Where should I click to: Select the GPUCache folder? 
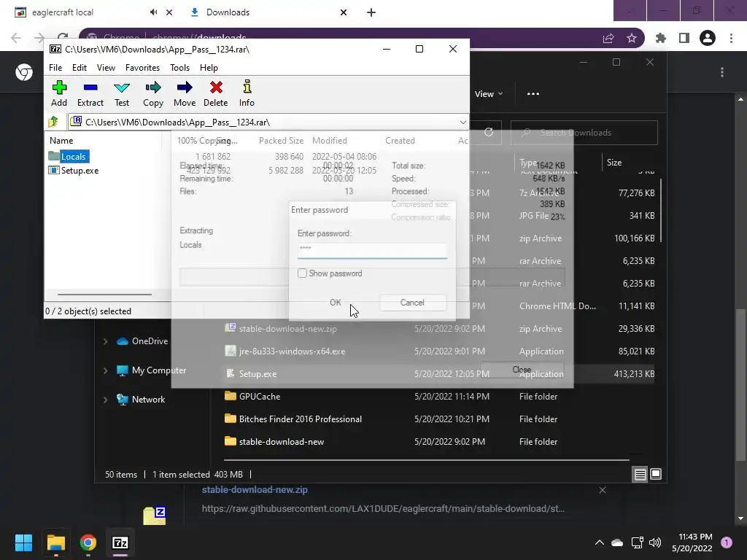[x=260, y=396]
